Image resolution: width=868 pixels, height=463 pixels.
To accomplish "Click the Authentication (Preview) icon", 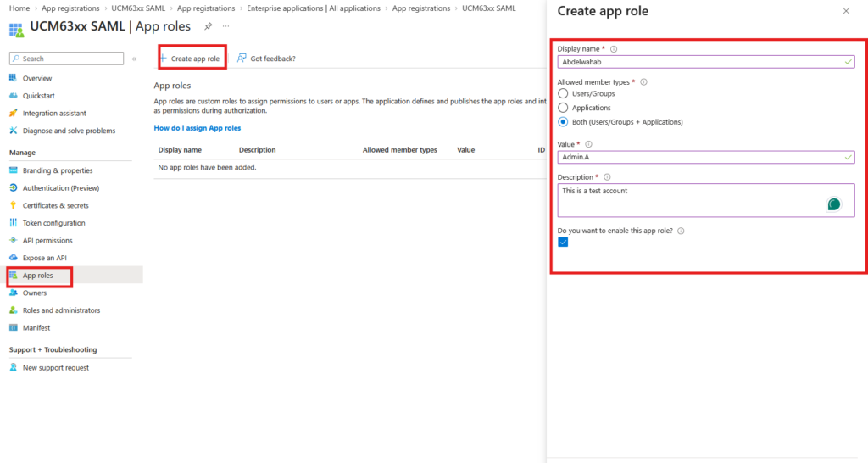I will coord(13,187).
